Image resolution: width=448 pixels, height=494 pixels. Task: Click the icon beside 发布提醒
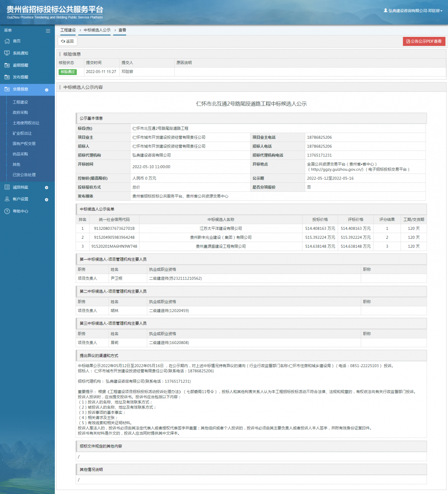[x=7, y=77]
